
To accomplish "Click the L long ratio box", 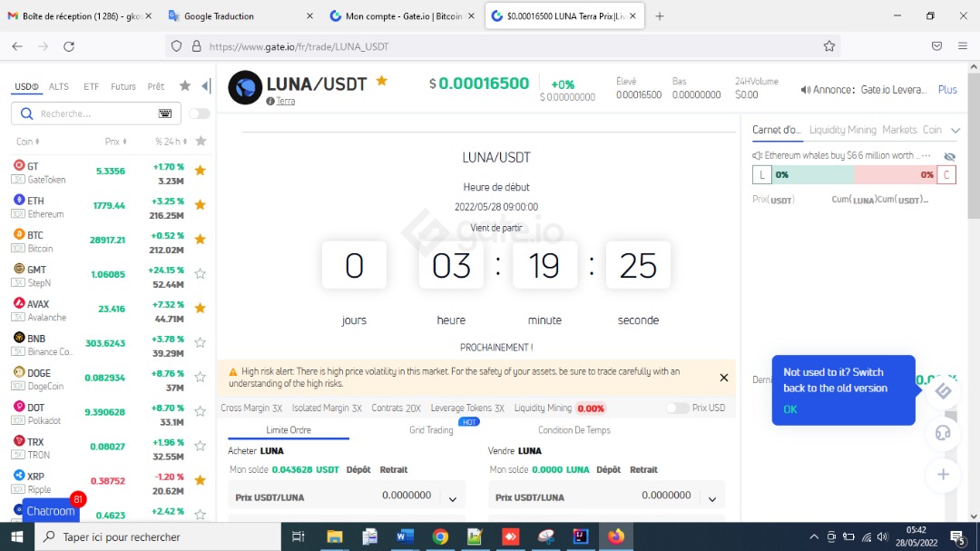I will [x=762, y=174].
